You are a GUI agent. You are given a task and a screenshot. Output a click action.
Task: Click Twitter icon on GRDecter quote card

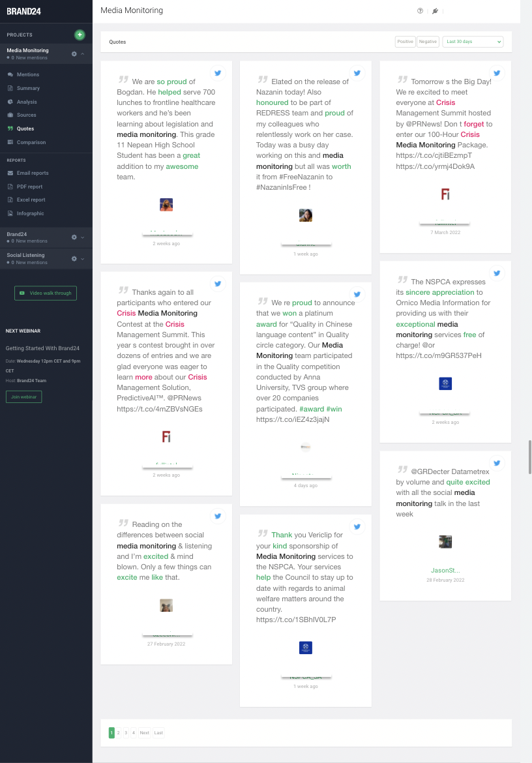point(497,463)
